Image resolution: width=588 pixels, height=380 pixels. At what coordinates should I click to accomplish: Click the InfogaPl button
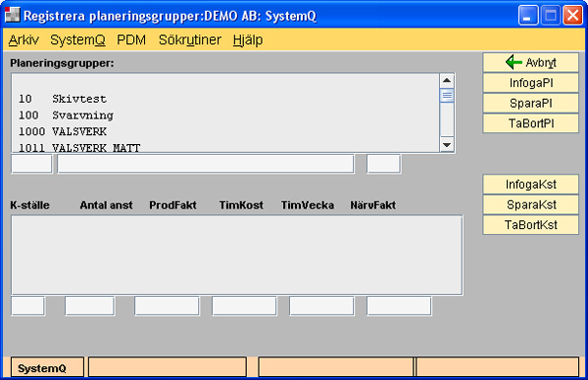530,83
